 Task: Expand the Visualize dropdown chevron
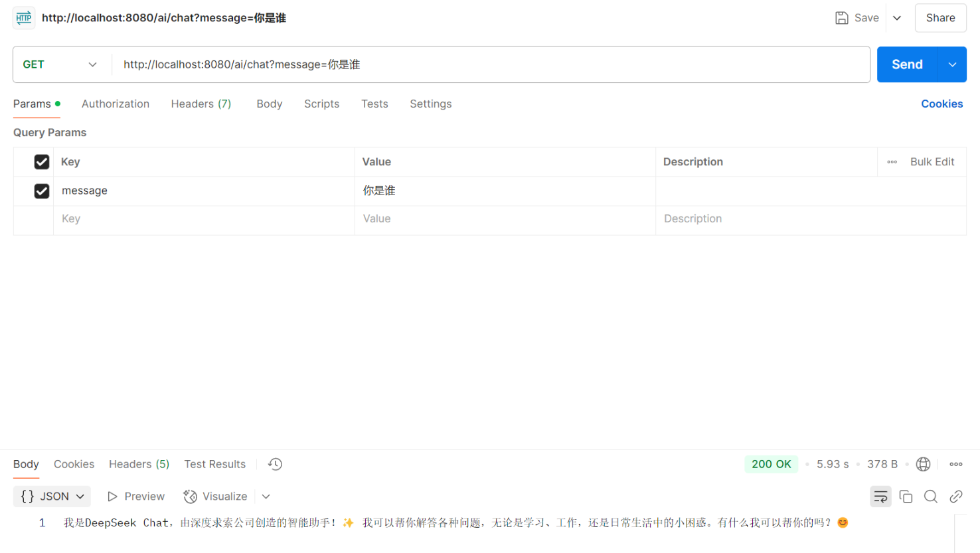point(266,497)
